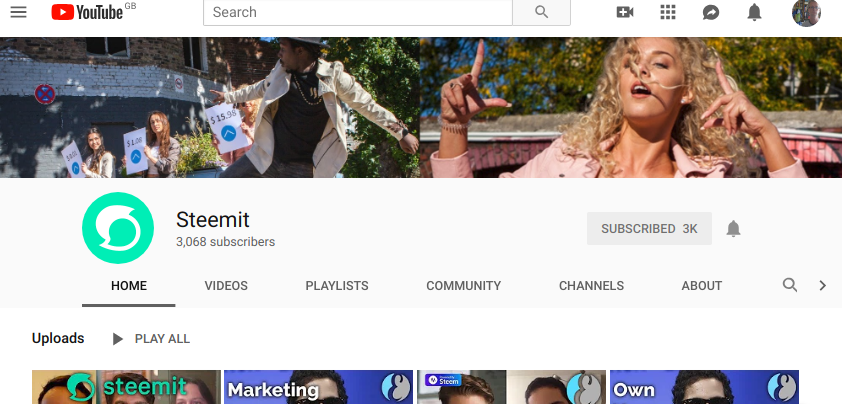Click the channel banner image

421,107
